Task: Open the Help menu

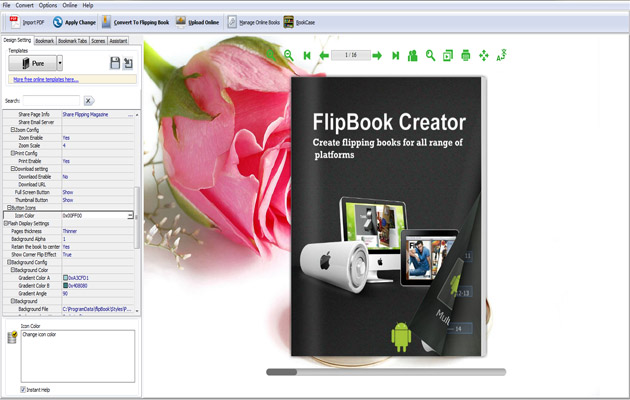Action: pos(88,5)
